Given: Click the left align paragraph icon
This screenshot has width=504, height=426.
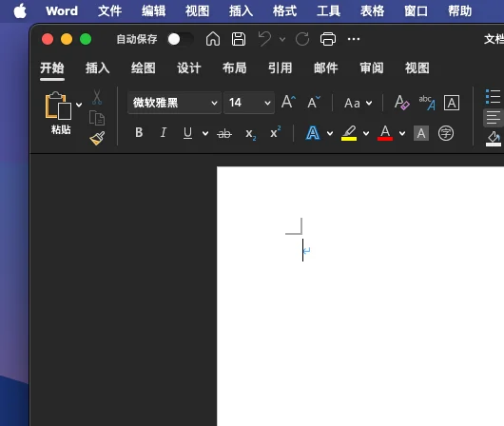Looking at the screenshot, I should (x=494, y=118).
